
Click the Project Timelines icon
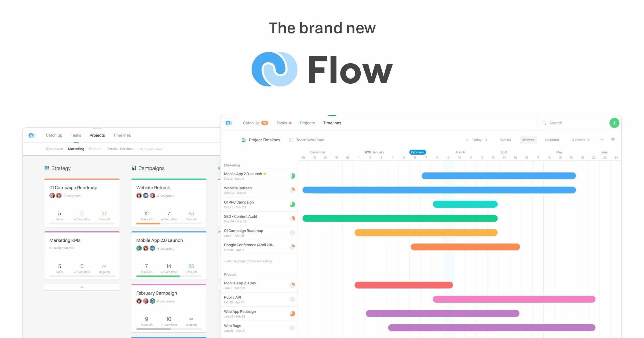(x=244, y=140)
